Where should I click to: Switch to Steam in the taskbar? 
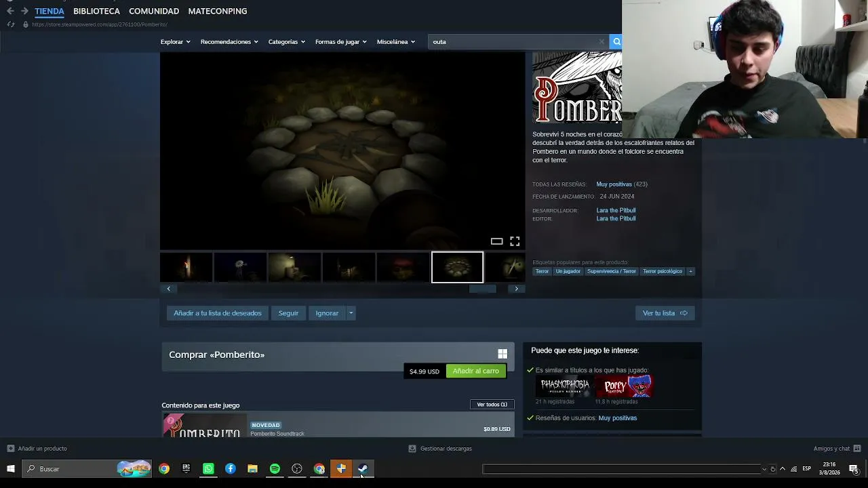[363, 469]
